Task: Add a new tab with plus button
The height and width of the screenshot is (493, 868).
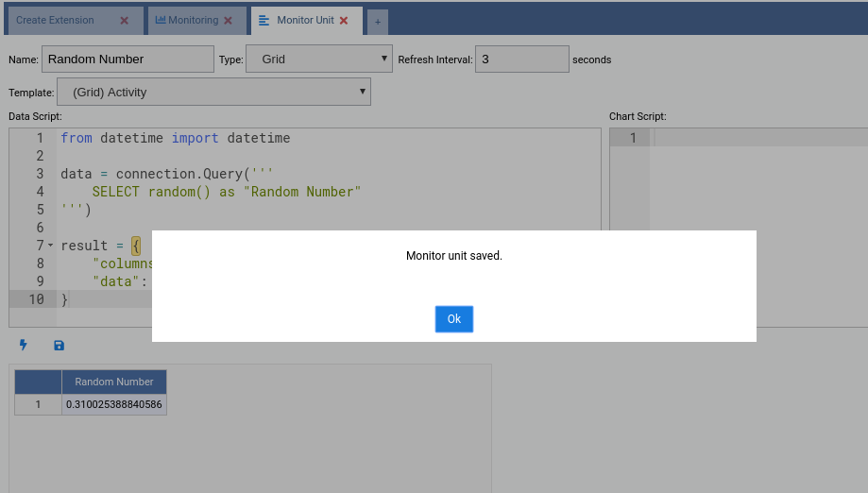Action: tap(377, 22)
